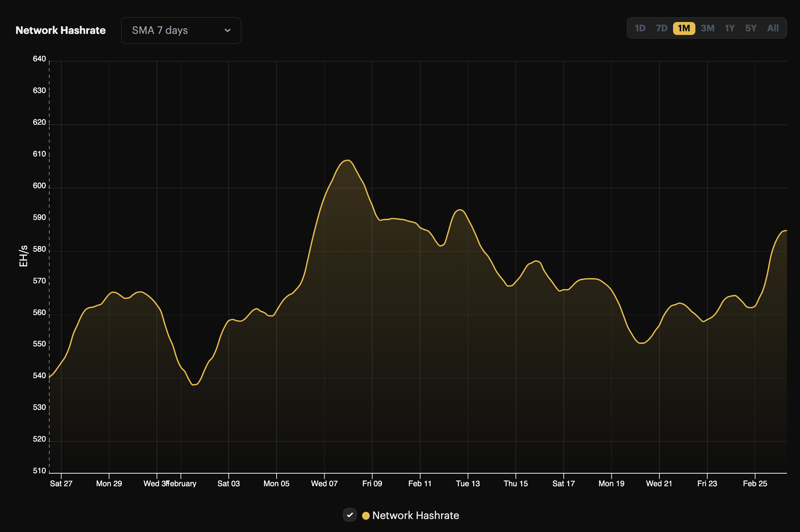The height and width of the screenshot is (532, 800).
Task: Open the SMA 7 days dropdown
Action: [x=181, y=30]
